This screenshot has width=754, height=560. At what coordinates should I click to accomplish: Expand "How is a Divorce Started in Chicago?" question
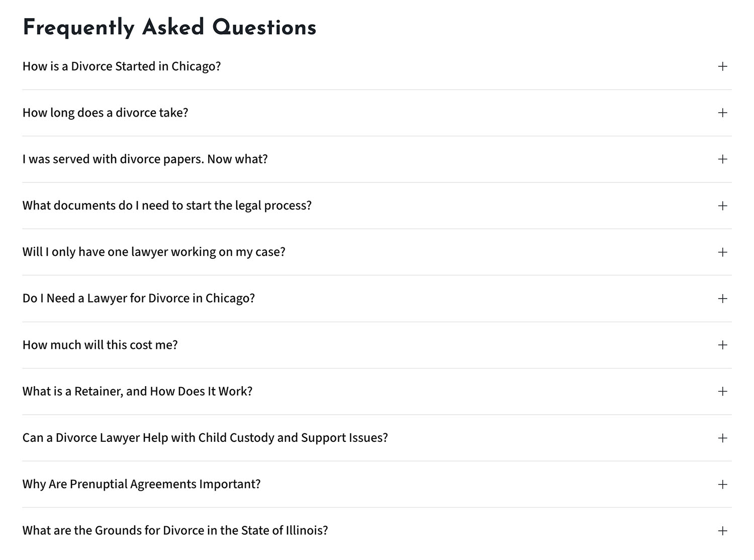(x=122, y=66)
